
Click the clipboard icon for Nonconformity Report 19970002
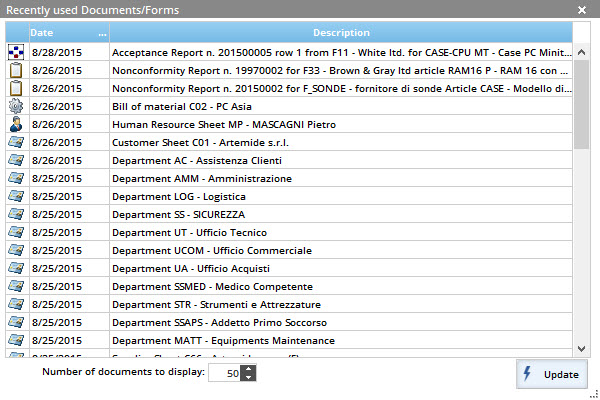pos(15,70)
